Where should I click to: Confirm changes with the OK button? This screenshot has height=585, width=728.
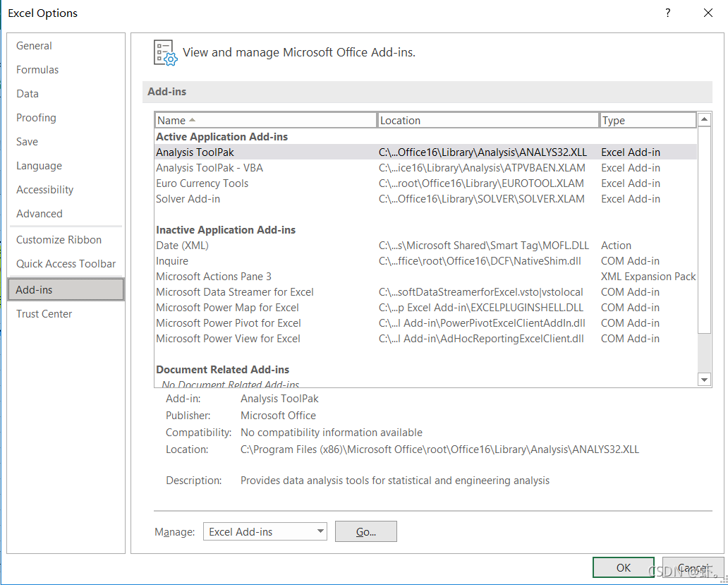pyautogui.click(x=624, y=567)
